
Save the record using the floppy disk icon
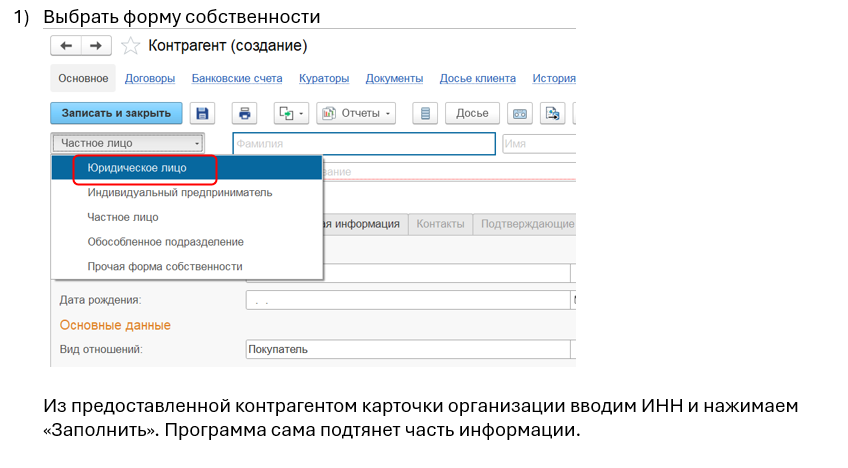(x=203, y=113)
